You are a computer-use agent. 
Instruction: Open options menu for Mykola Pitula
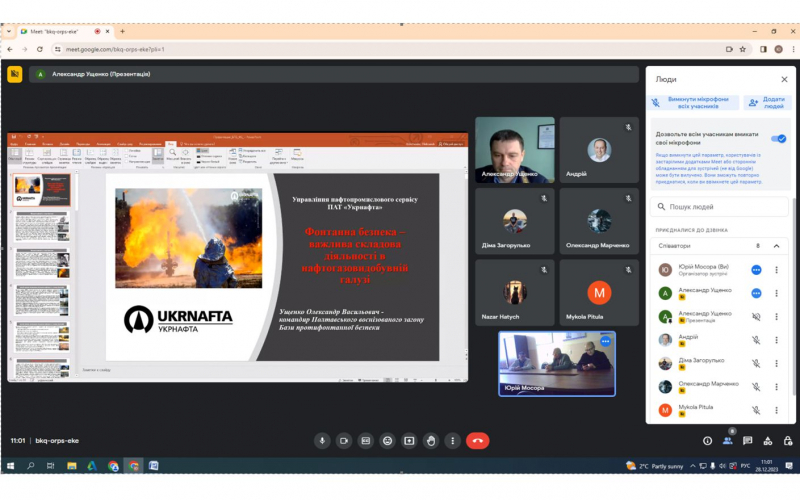coord(777,410)
